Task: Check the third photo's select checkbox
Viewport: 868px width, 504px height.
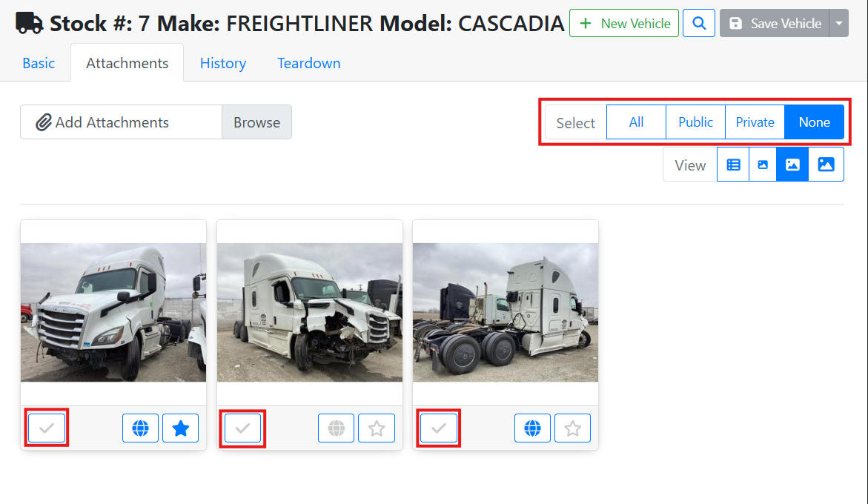Action: point(438,428)
